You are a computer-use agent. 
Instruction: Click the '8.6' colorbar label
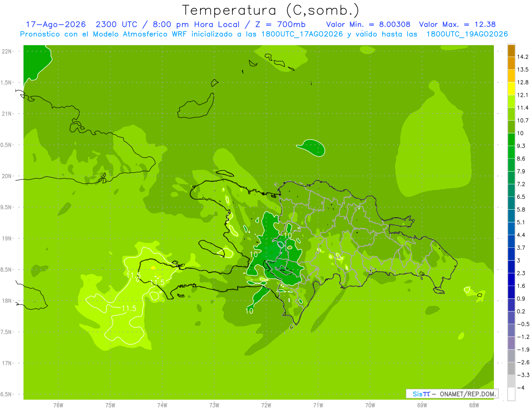(521, 159)
